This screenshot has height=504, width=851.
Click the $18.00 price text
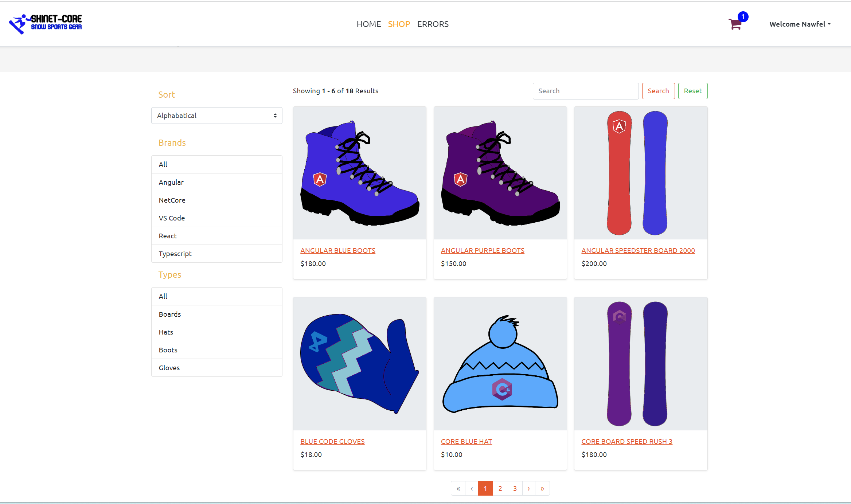click(x=311, y=454)
